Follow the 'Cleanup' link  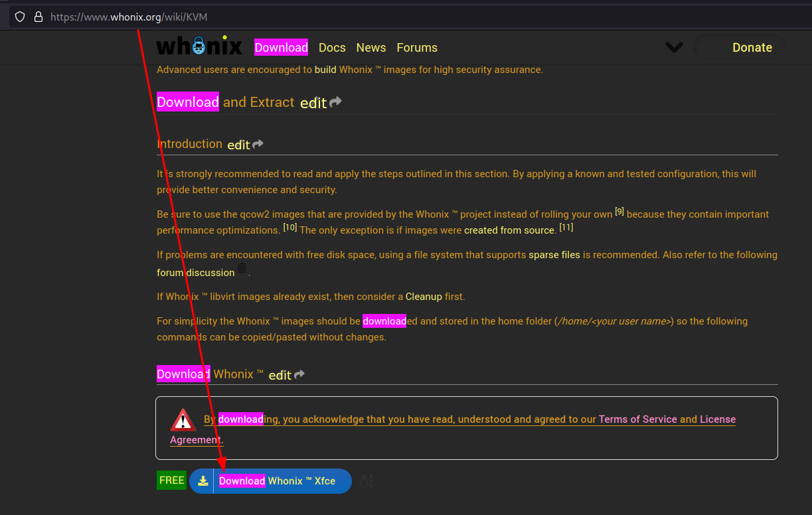point(424,297)
